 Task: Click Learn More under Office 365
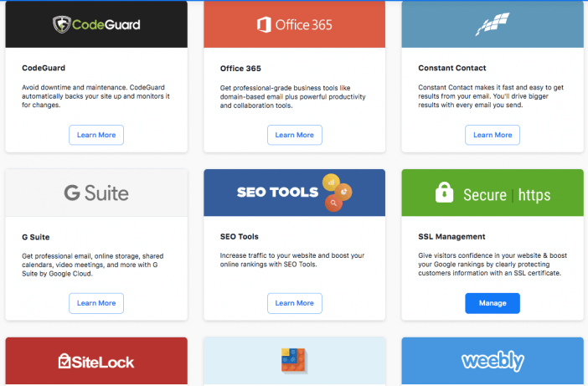pos(294,135)
